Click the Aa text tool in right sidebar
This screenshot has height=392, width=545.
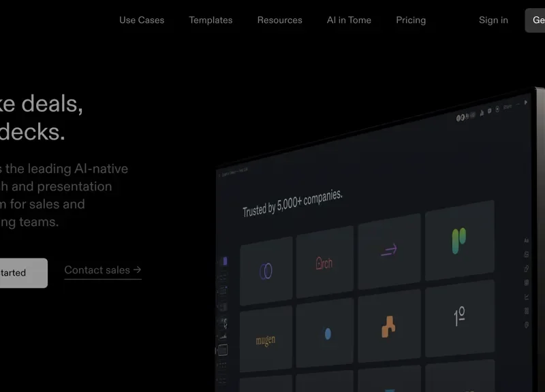point(526,241)
